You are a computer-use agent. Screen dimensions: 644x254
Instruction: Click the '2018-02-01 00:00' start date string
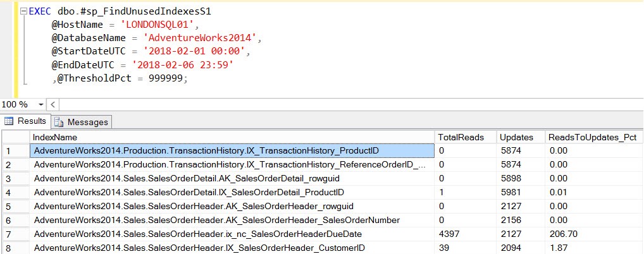(x=194, y=52)
